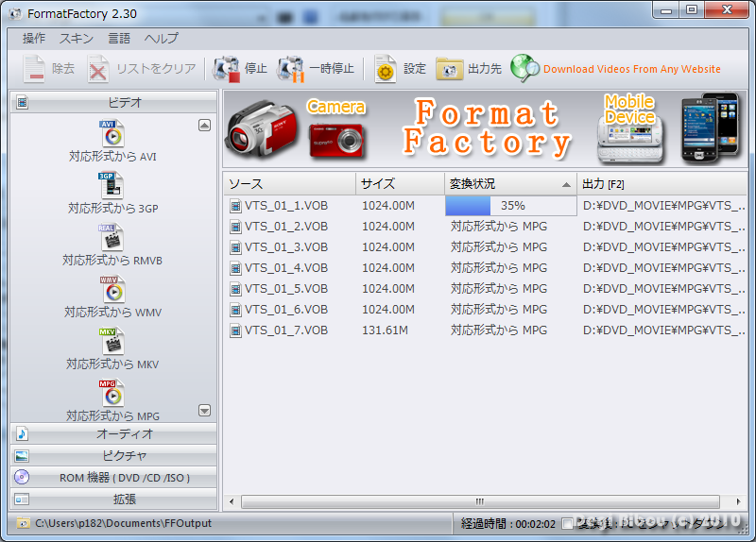Open settings via the 設定 gear icon
Screen dimensions: 756x542
pos(386,69)
